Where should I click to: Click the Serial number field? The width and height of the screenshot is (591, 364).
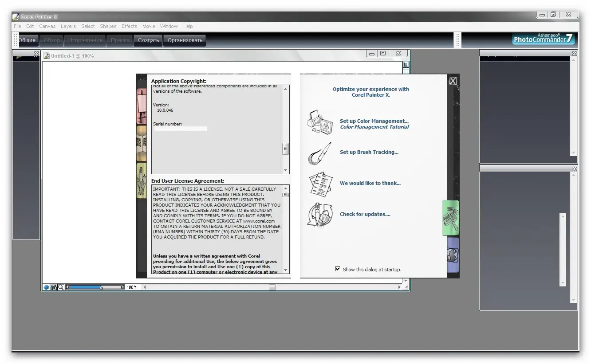click(181, 129)
